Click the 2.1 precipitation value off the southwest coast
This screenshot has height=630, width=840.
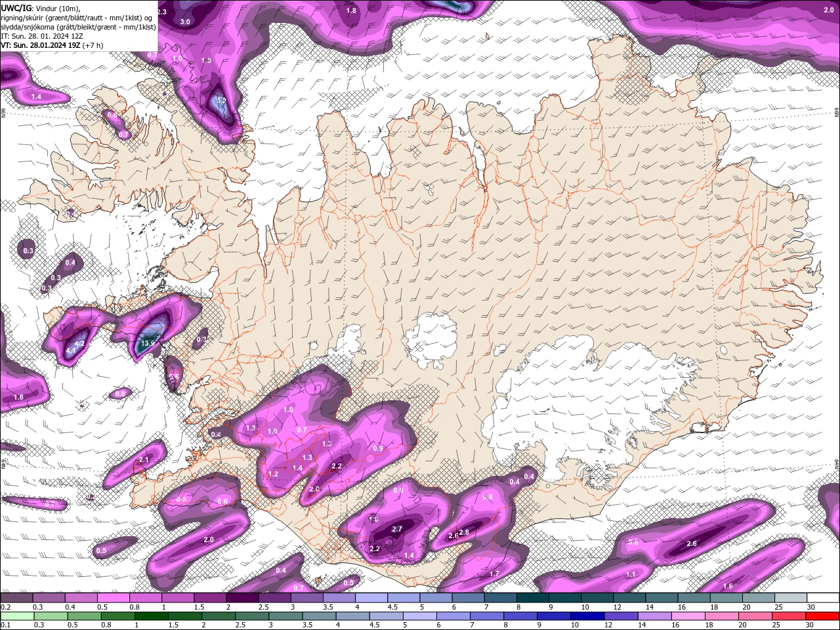(x=144, y=460)
